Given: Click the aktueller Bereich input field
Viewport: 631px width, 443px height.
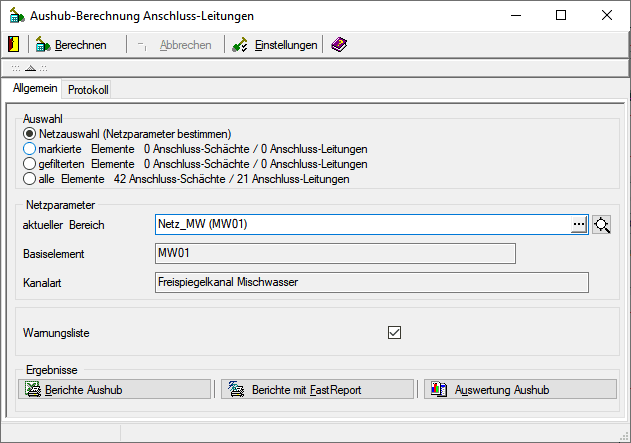Looking at the screenshot, I should click(x=360, y=225).
